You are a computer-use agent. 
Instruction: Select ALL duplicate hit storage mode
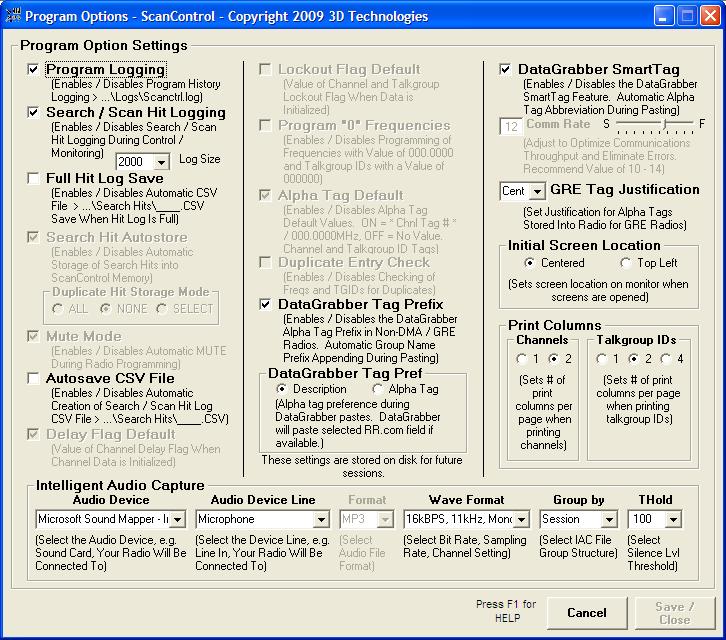coord(58,309)
